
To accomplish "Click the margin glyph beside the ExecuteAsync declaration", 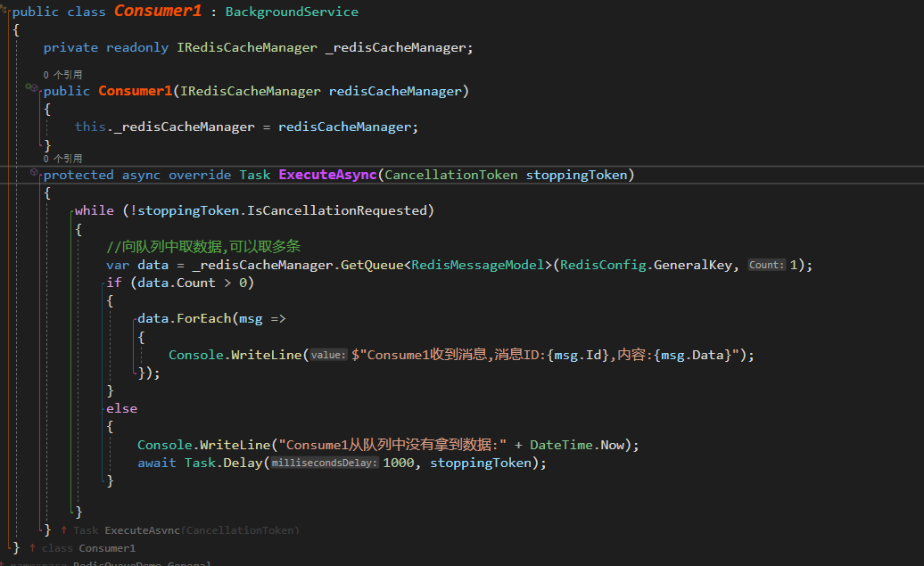I will click(x=34, y=173).
